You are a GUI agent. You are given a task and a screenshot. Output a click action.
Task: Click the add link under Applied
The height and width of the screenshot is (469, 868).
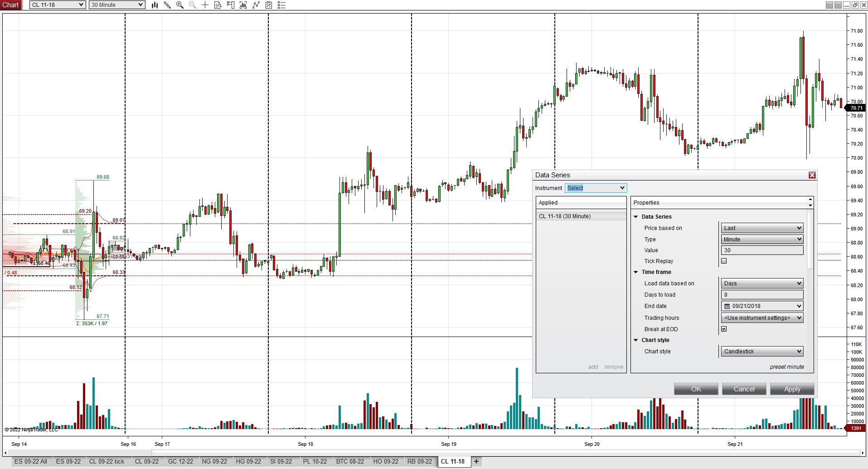(593, 367)
